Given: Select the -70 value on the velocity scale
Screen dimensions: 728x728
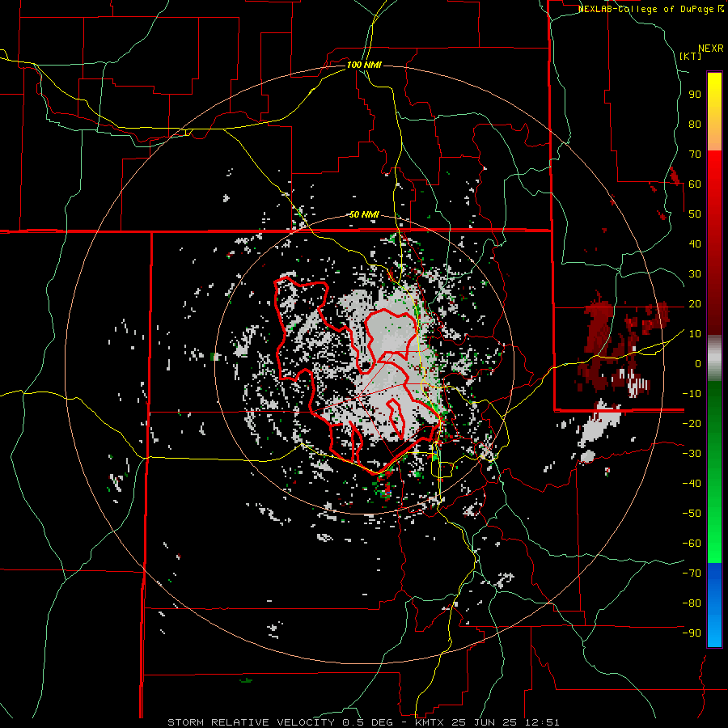Looking at the screenshot, I should [692, 574].
